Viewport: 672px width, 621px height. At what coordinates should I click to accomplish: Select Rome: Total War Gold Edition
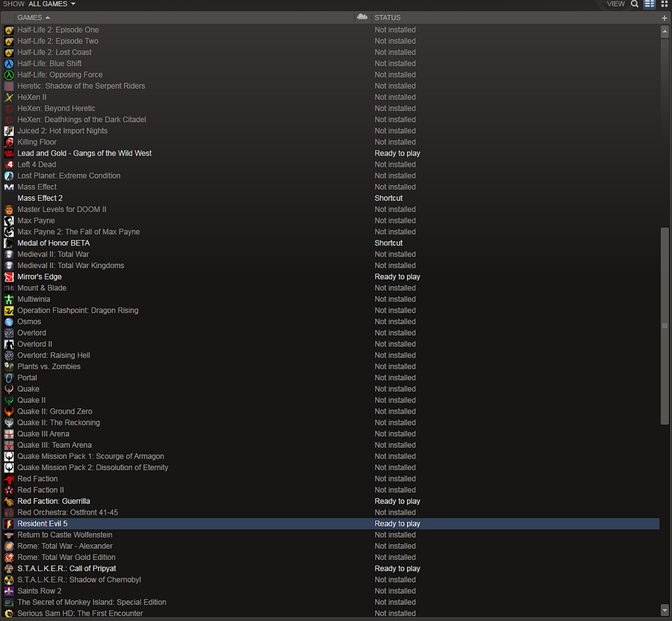[x=66, y=557]
